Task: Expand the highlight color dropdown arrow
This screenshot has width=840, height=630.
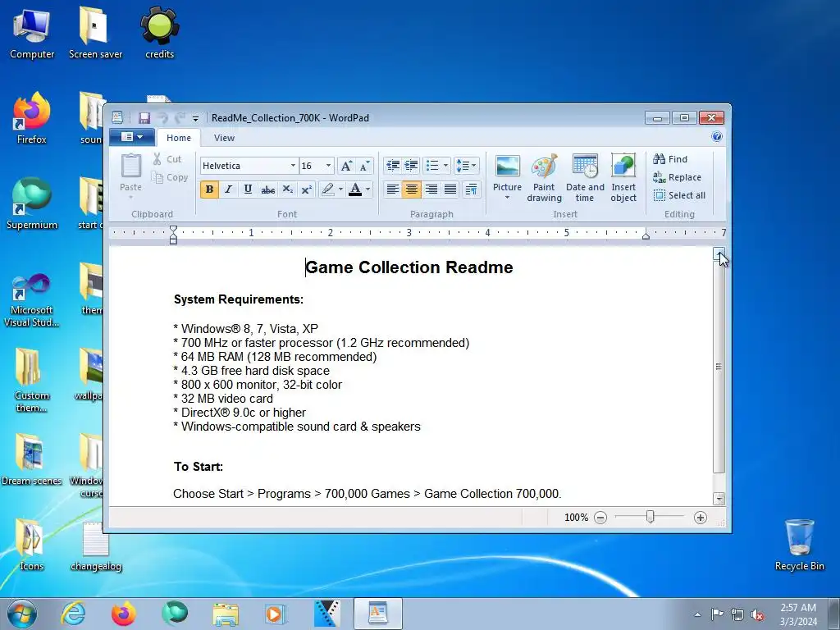Action: (x=340, y=189)
